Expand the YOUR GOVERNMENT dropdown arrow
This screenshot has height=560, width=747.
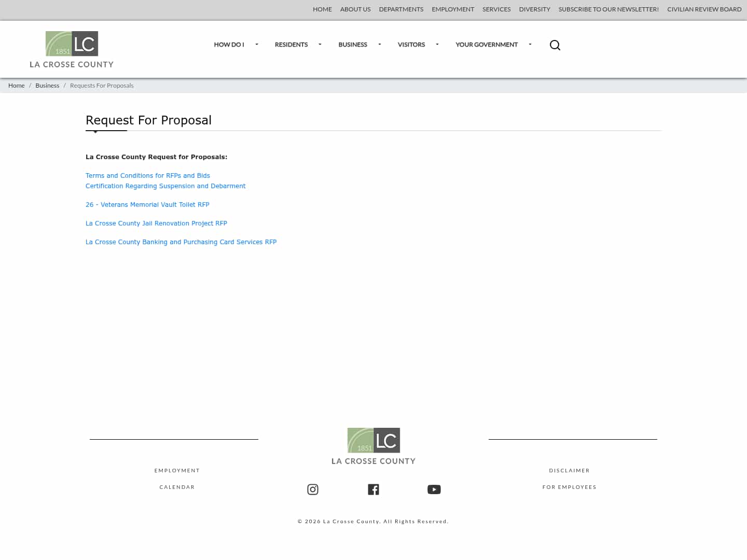530,45
